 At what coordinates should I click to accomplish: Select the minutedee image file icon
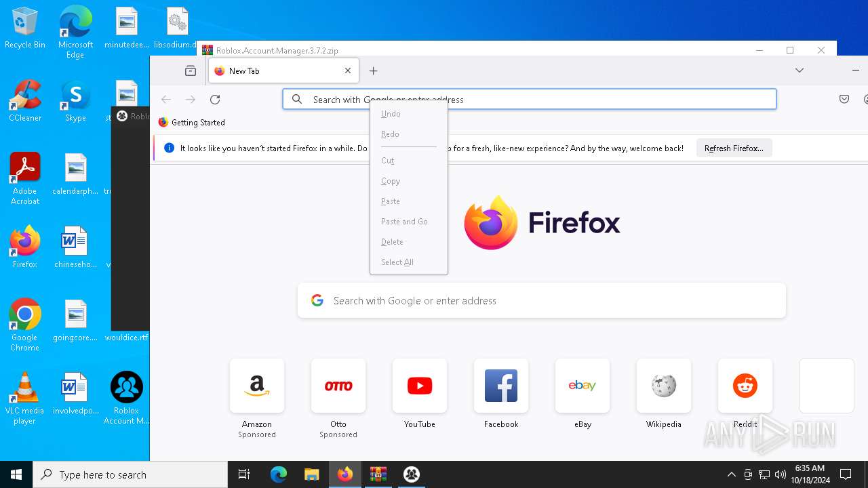tap(126, 28)
